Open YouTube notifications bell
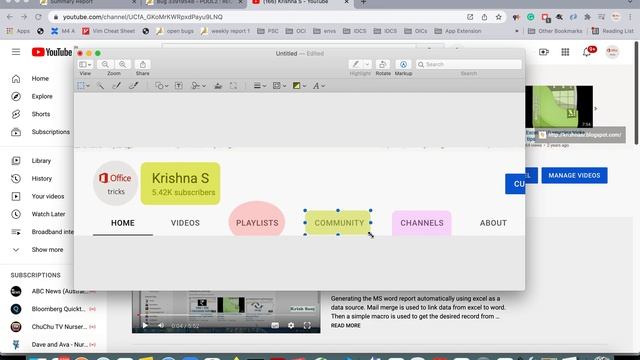This screenshot has width=640, height=360. pos(587,52)
